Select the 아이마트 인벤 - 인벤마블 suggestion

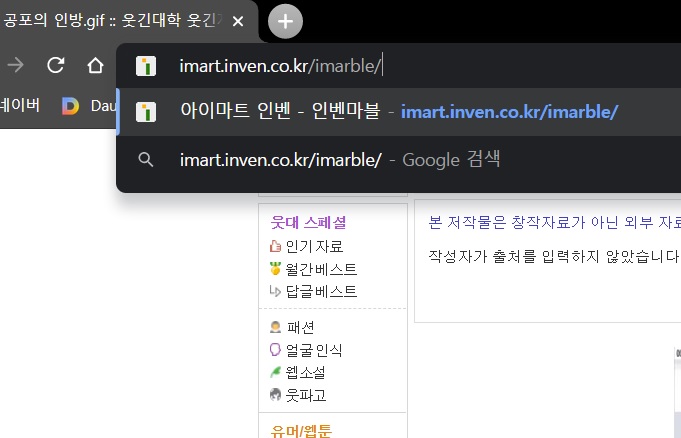click(x=399, y=112)
